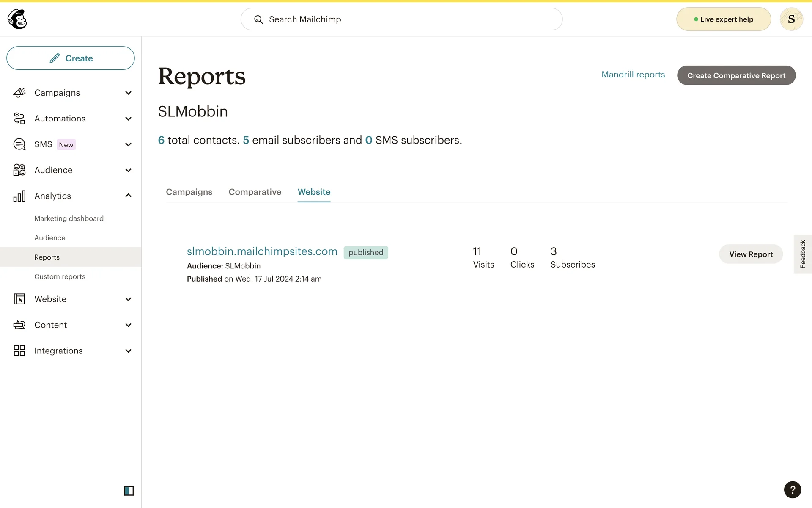Click the View Report button

(x=751, y=254)
